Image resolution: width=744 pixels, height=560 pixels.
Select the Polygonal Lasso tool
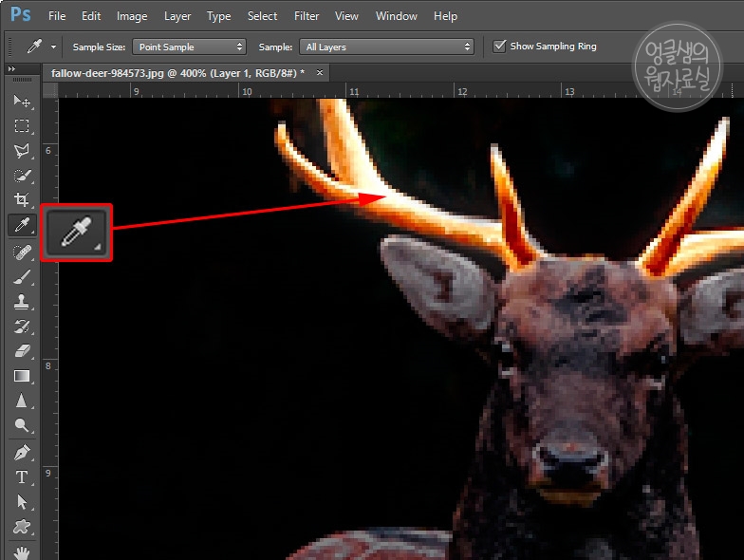click(21, 151)
